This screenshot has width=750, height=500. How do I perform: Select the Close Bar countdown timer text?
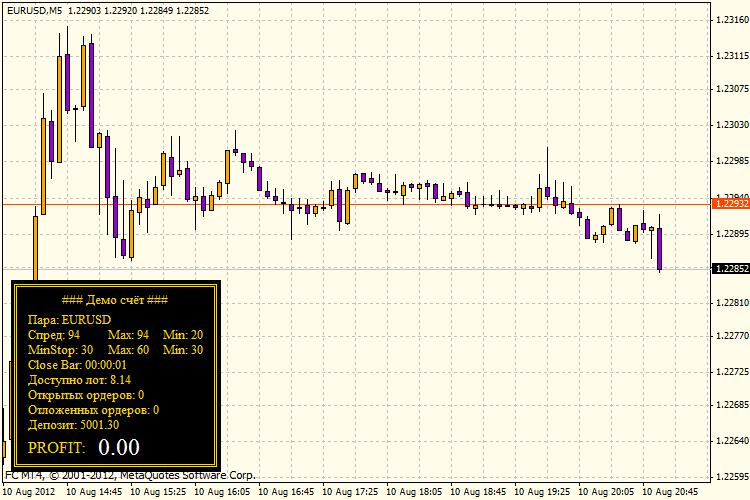(x=77, y=365)
